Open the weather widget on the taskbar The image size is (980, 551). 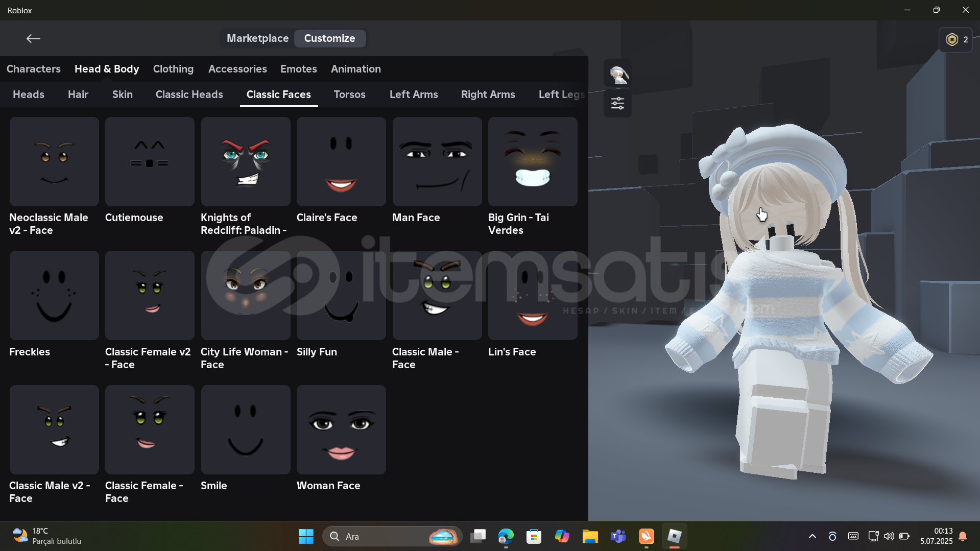[x=47, y=536]
